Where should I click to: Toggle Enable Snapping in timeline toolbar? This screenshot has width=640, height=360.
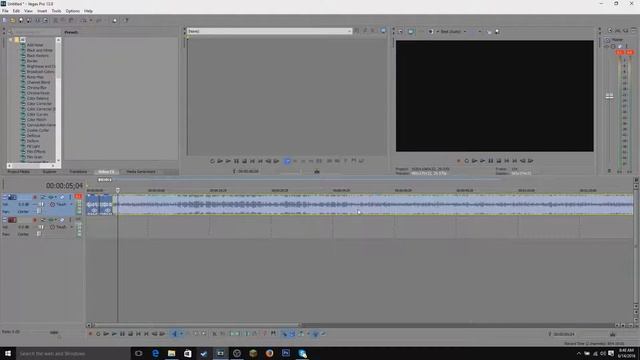(284, 333)
